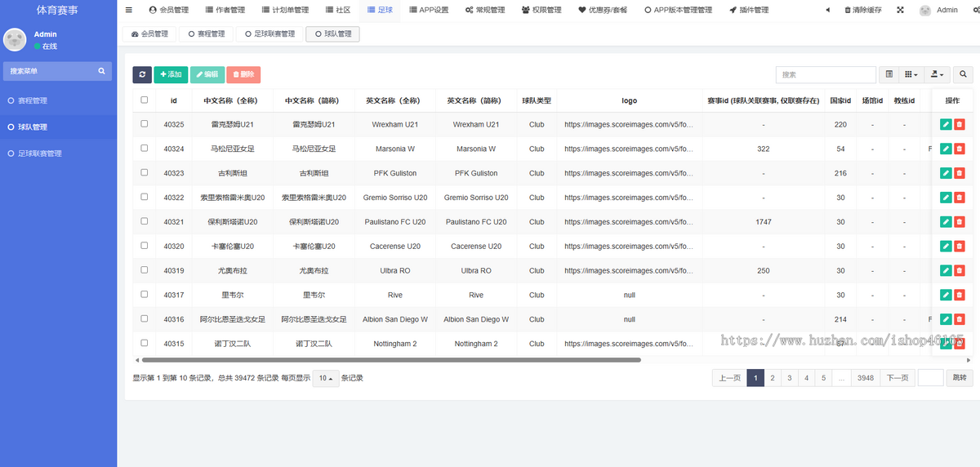Open the APP设置 top menu

[428, 10]
